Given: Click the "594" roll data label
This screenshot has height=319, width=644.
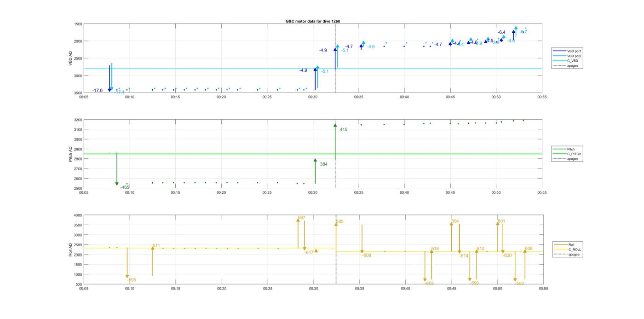Looking at the screenshot, I should point(455,221).
